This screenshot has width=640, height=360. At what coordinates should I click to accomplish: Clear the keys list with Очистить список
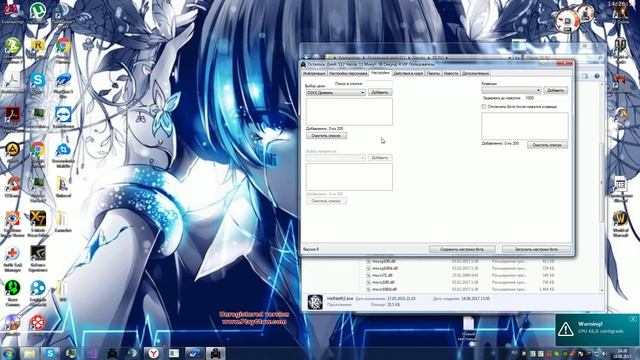tap(547, 145)
